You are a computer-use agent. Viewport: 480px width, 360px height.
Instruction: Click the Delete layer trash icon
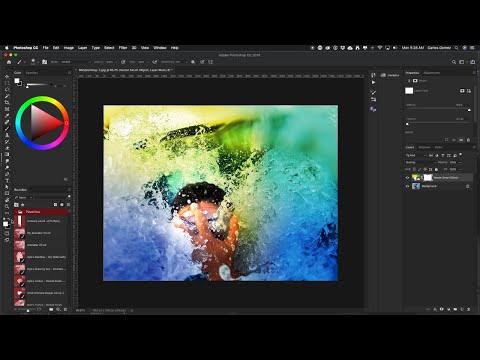pos(468,309)
